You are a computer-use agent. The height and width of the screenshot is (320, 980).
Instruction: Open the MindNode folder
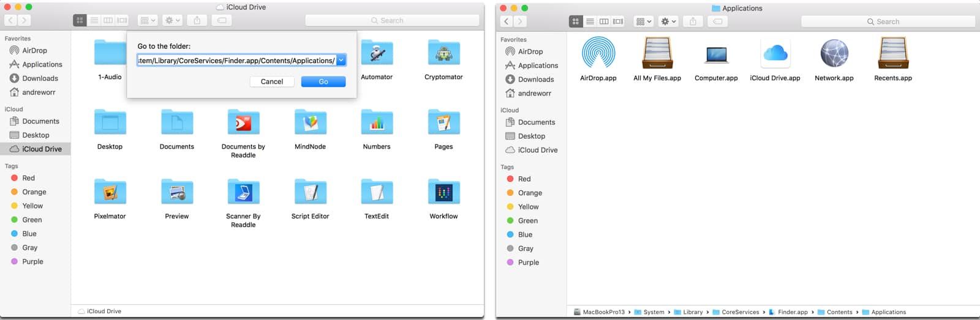click(x=310, y=122)
